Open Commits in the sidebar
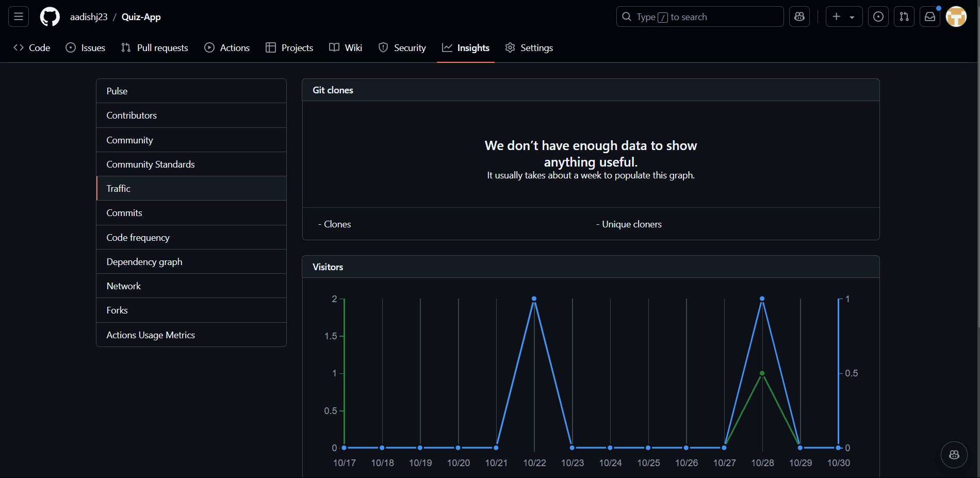 pyautogui.click(x=191, y=212)
